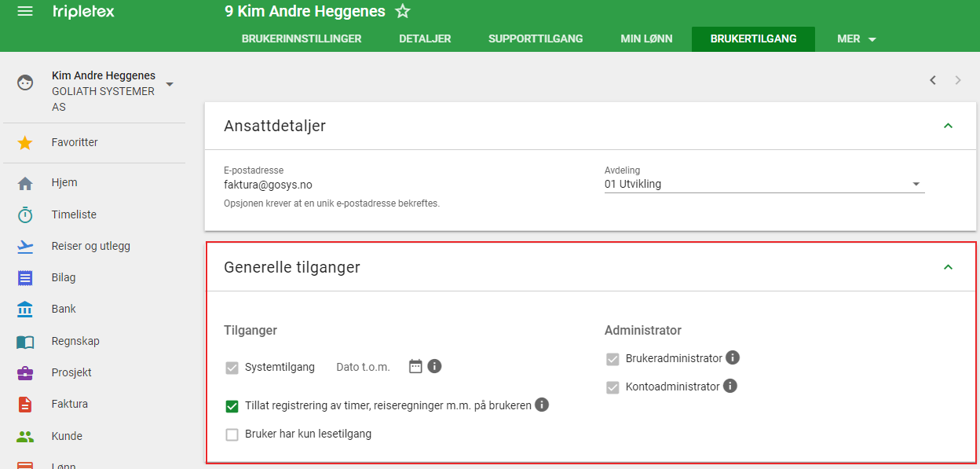Go to the previous employee
Screen dimensions: 980x469
pyautogui.click(x=933, y=80)
